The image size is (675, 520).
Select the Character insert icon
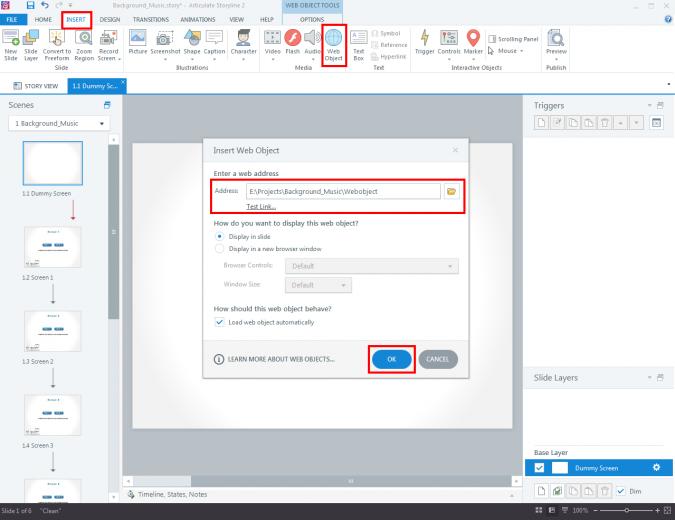pyautogui.click(x=244, y=43)
